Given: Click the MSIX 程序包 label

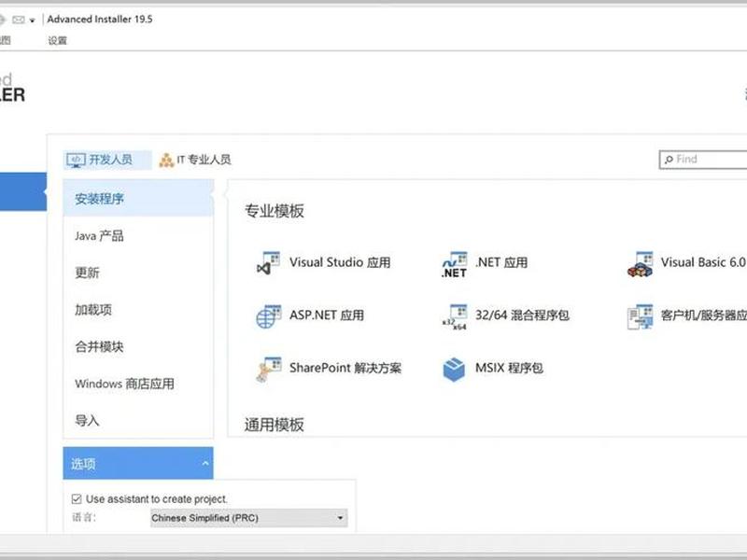Looking at the screenshot, I should 509,369.
